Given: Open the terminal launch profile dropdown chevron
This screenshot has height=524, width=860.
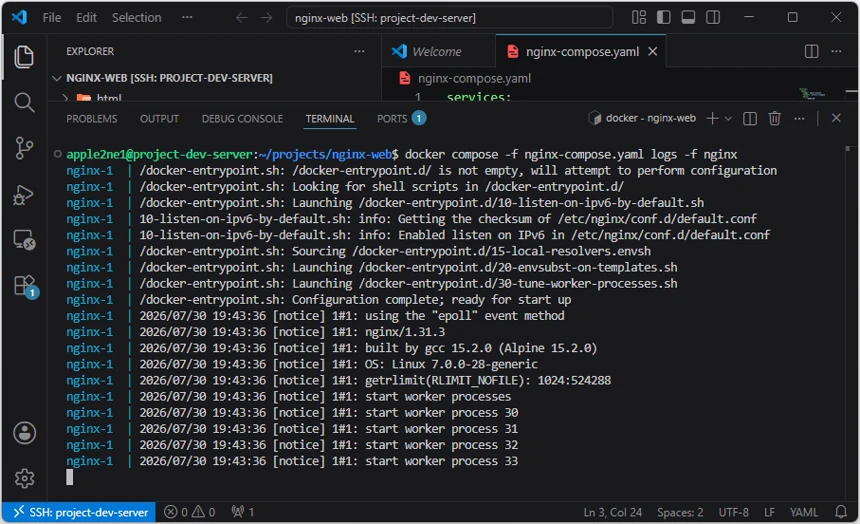Looking at the screenshot, I should tap(728, 119).
